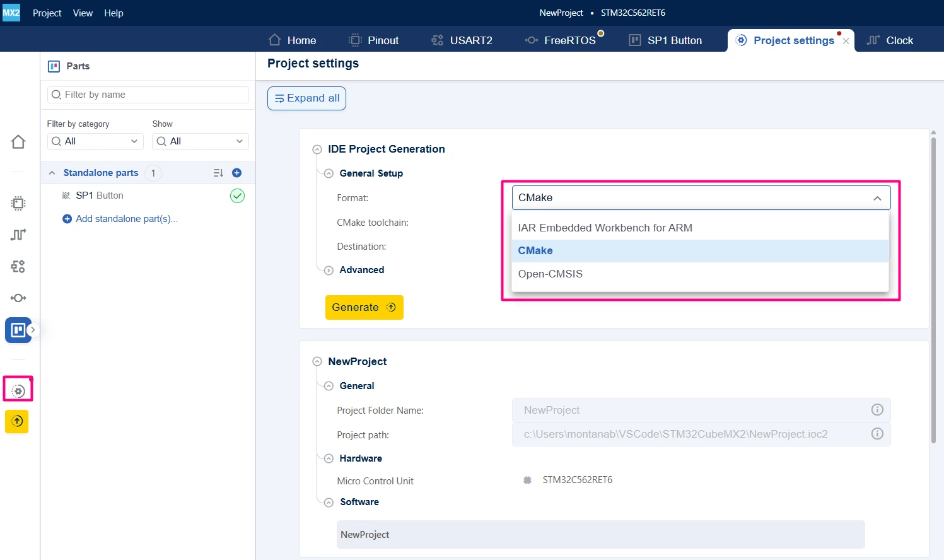
Task: Click the Standalone parts count badge
Action: click(153, 173)
